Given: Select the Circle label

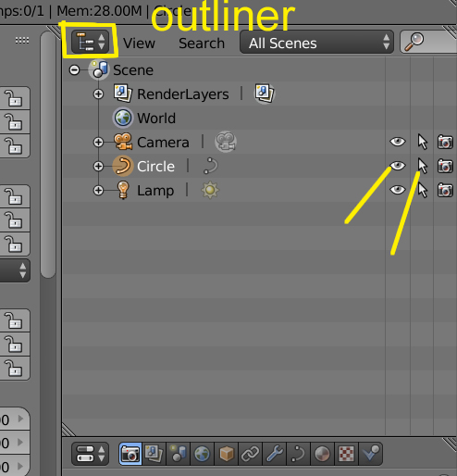Looking at the screenshot, I should [155, 167].
